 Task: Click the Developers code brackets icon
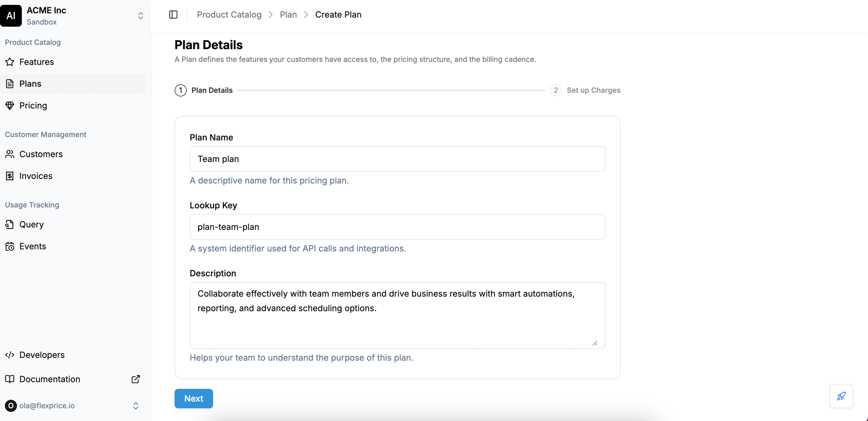point(10,355)
